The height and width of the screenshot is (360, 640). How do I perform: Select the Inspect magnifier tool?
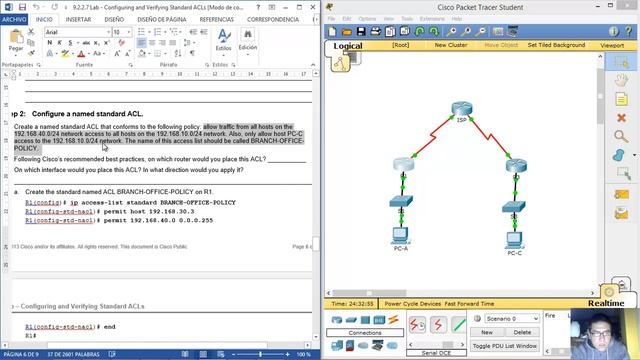621,136
